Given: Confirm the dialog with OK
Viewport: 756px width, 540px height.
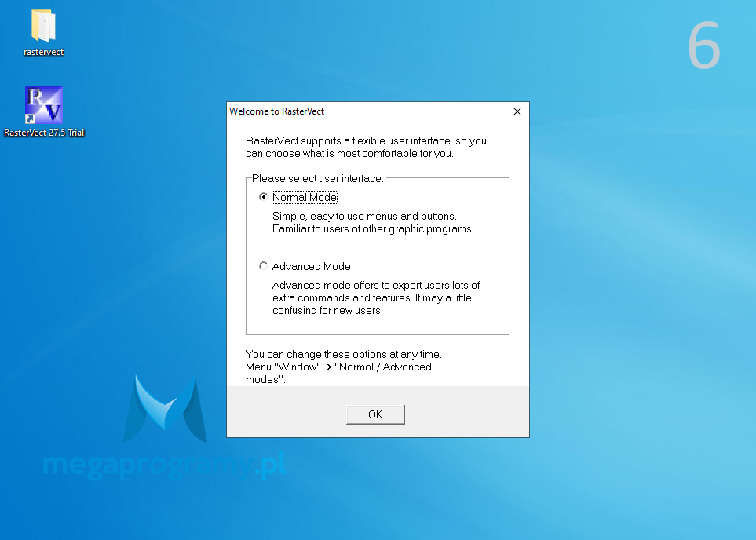Looking at the screenshot, I should click(x=375, y=414).
